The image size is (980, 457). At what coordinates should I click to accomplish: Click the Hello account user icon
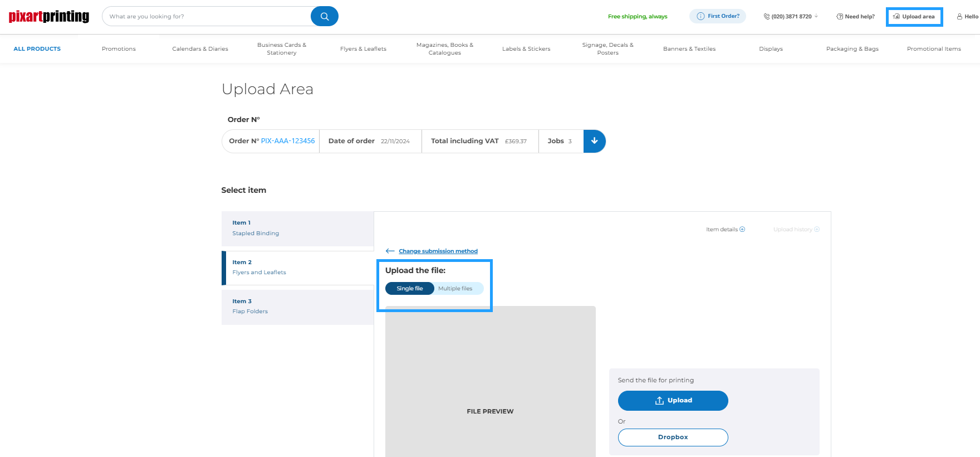click(959, 17)
